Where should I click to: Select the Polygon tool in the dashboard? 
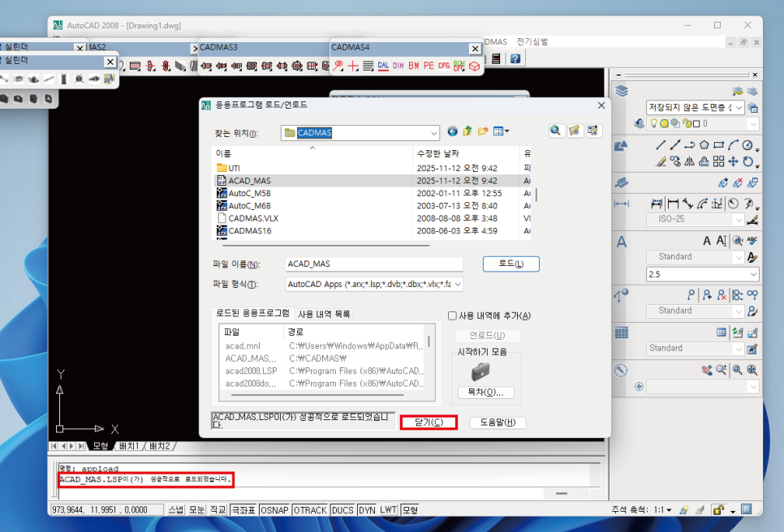(x=704, y=145)
